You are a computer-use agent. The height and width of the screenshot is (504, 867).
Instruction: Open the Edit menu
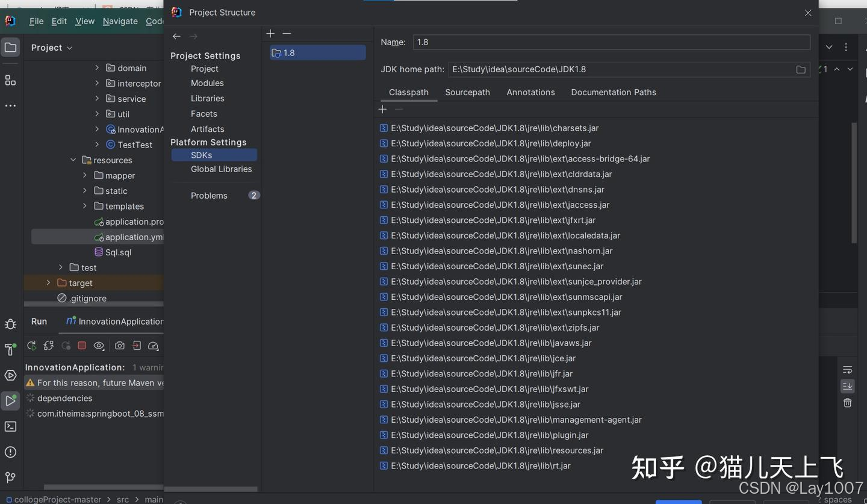click(59, 21)
